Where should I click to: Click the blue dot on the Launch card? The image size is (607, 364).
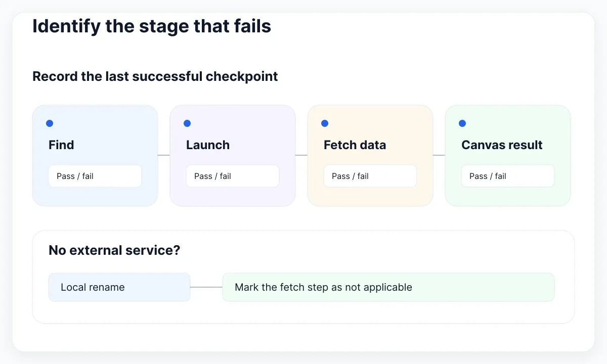click(187, 123)
